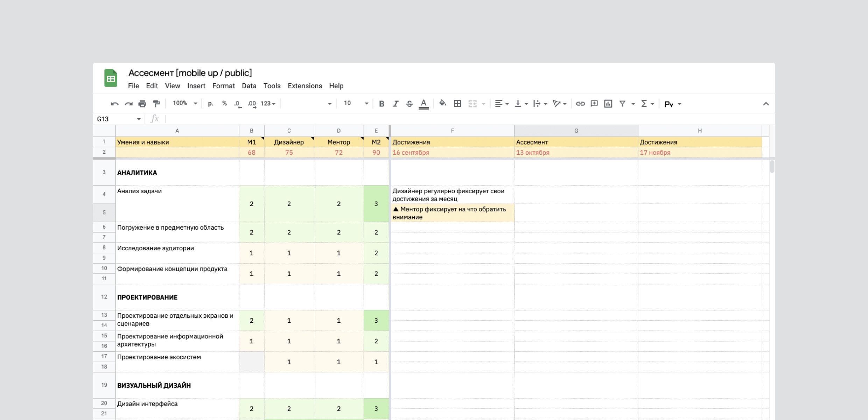The height and width of the screenshot is (420, 868).
Task: Open the Fill color bucket
Action: click(x=443, y=103)
